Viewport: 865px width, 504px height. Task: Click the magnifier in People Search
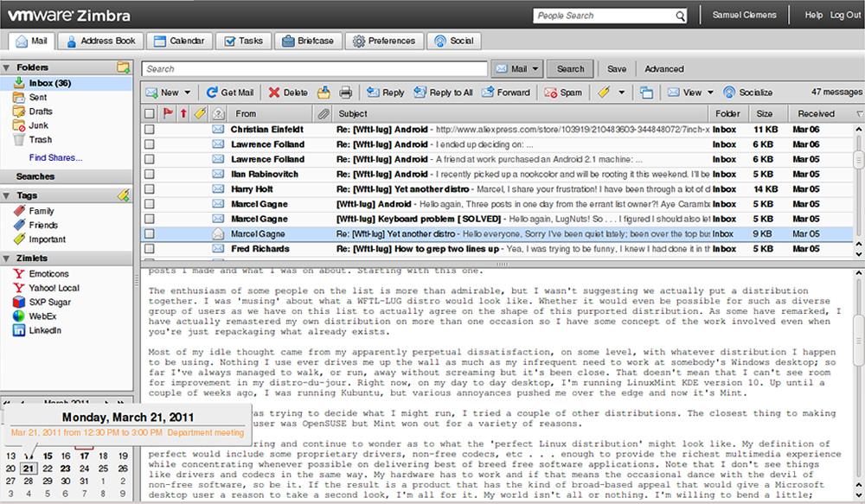(680, 16)
